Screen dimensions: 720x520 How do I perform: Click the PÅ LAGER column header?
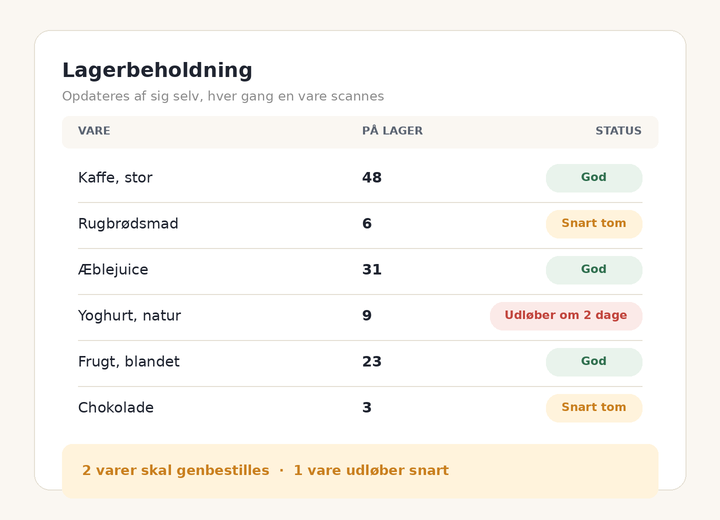point(392,131)
